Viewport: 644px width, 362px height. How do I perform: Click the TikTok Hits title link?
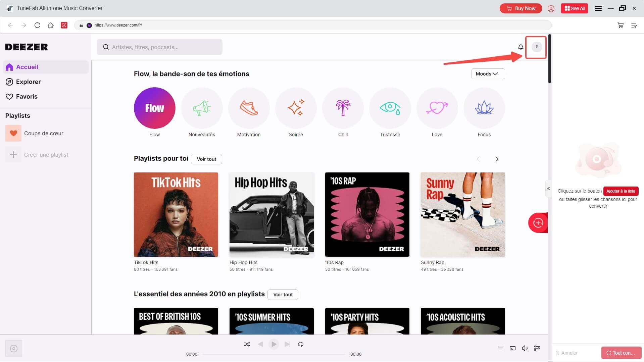coord(146,262)
